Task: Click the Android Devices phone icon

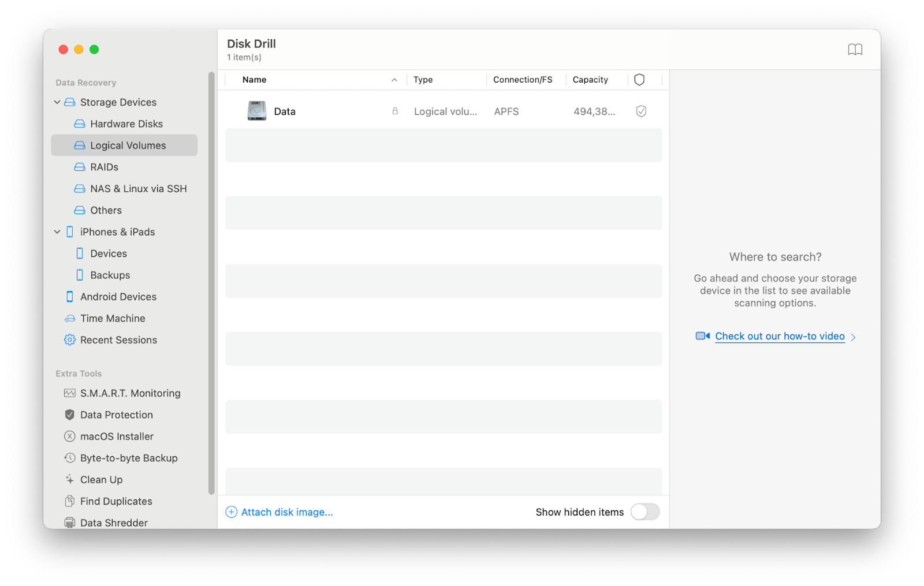Action: [x=70, y=297]
